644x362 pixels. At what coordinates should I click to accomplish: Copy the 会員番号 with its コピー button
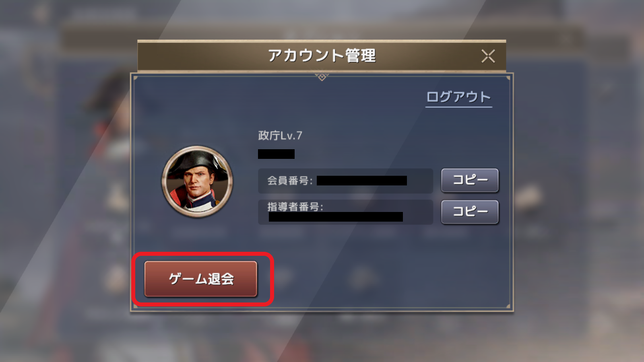470,180
